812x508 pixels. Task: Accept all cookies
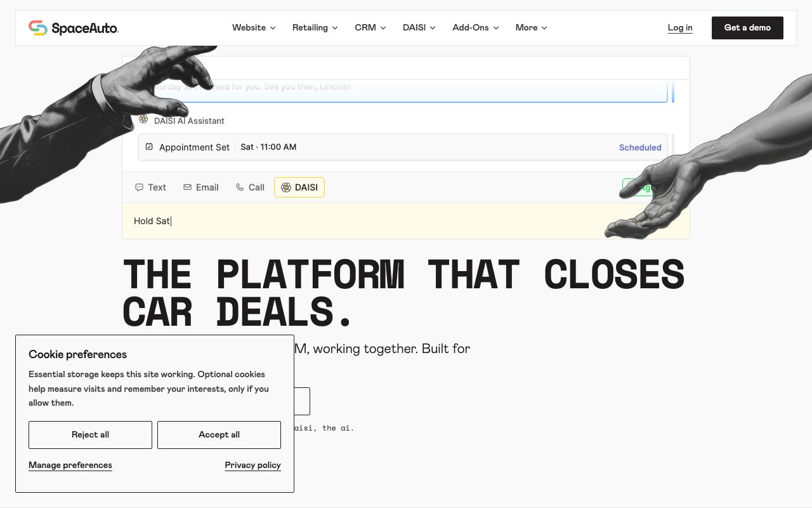[219, 435]
